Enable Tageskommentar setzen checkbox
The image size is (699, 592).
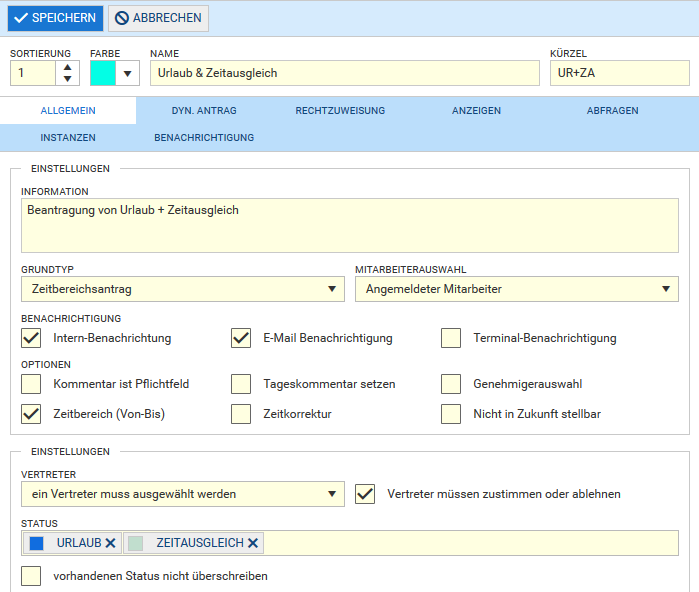tap(241, 384)
